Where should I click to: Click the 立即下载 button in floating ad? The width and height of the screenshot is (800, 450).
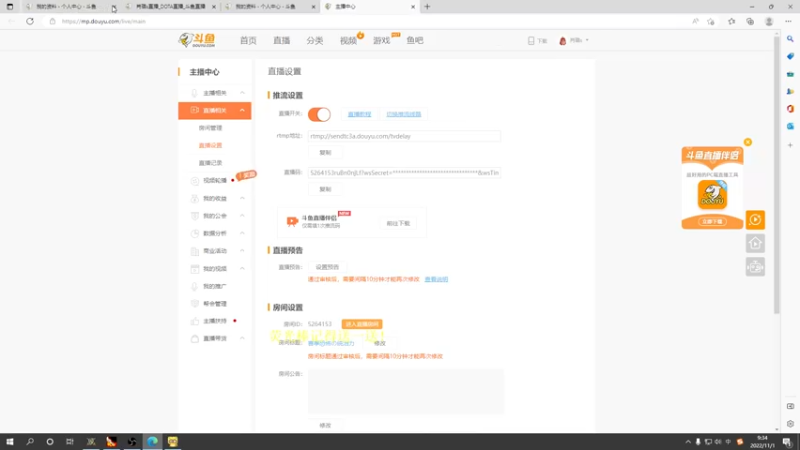point(712,221)
